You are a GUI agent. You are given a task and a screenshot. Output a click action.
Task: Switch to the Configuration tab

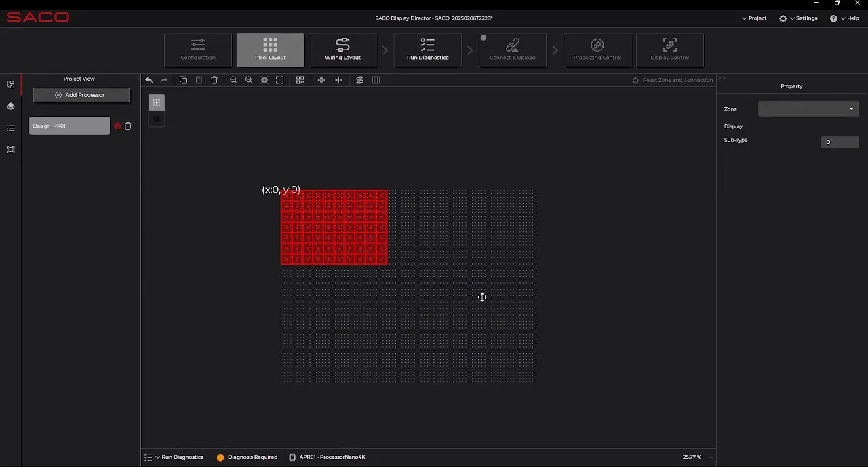pyautogui.click(x=198, y=50)
